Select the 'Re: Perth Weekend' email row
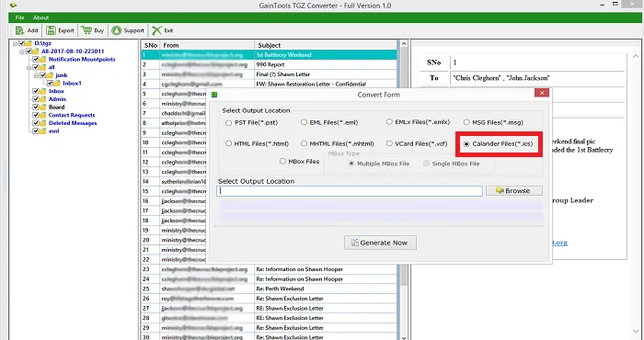 point(269,289)
